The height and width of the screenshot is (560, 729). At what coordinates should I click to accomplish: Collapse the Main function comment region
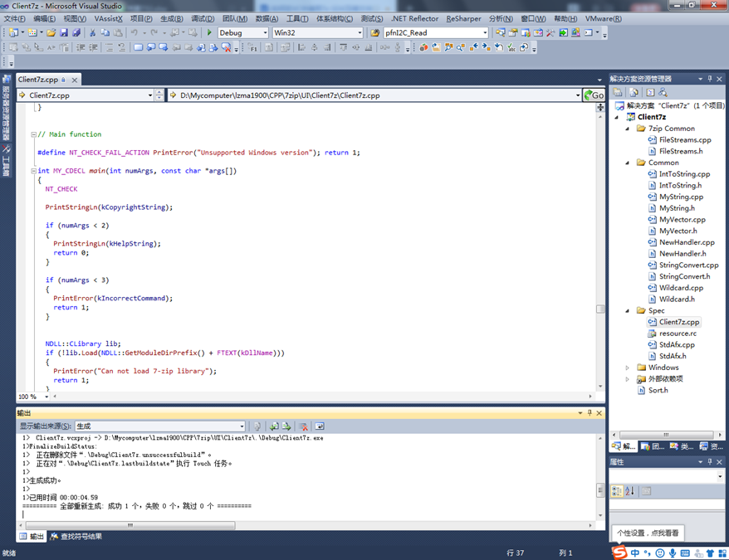(33, 134)
